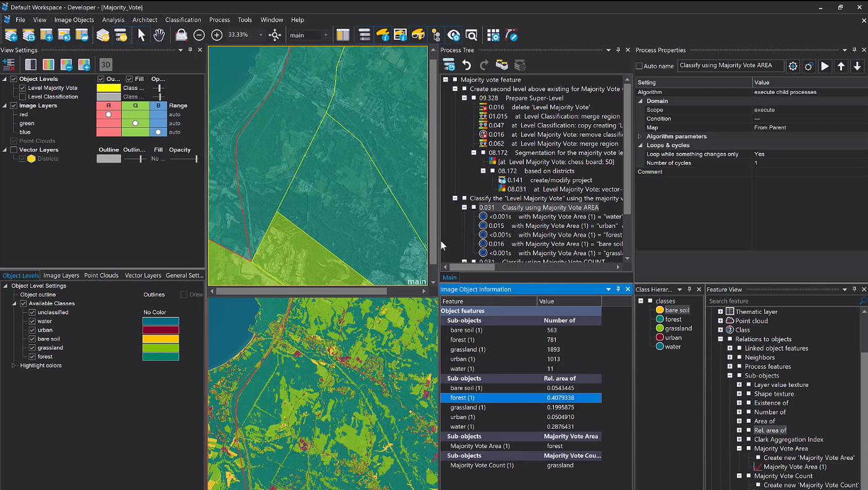Execute process with the play button

click(825, 66)
